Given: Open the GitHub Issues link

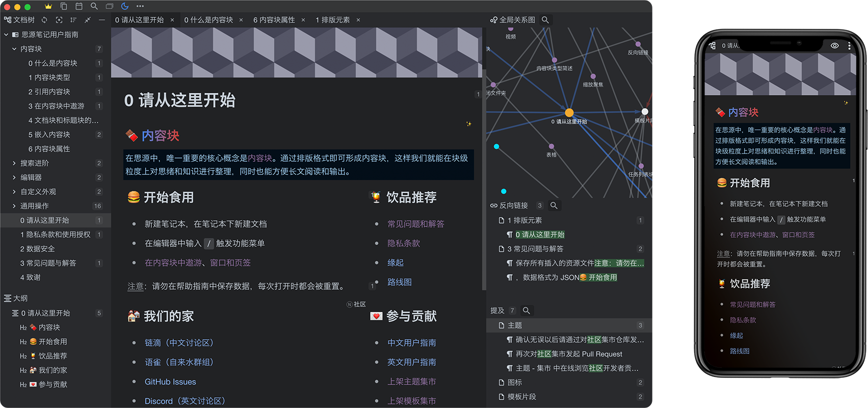Looking at the screenshot, I should pos(170,381).
